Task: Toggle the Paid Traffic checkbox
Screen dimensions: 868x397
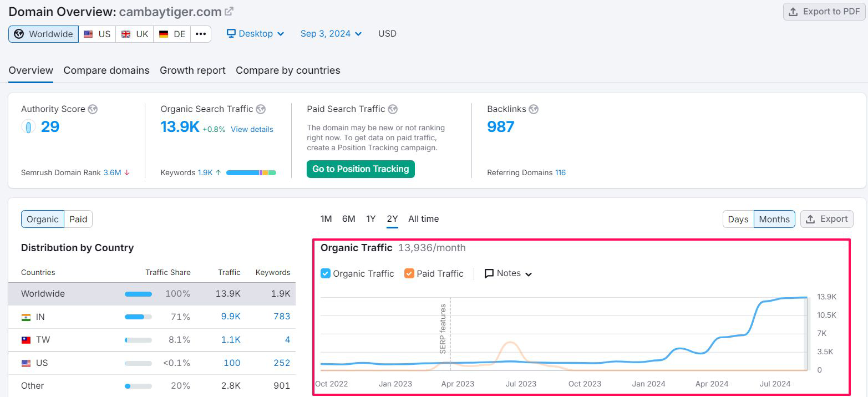Action: point(409,273)
